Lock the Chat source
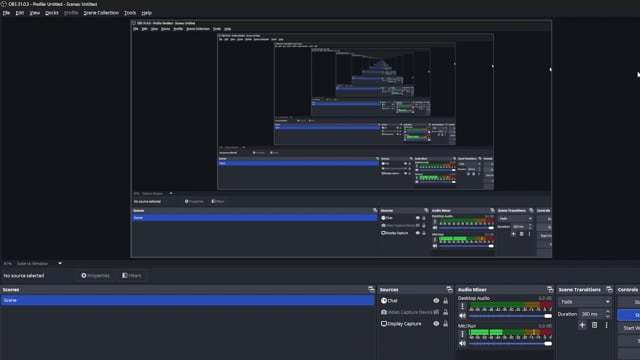Screen dimensions: 640x360 [445, 301]
